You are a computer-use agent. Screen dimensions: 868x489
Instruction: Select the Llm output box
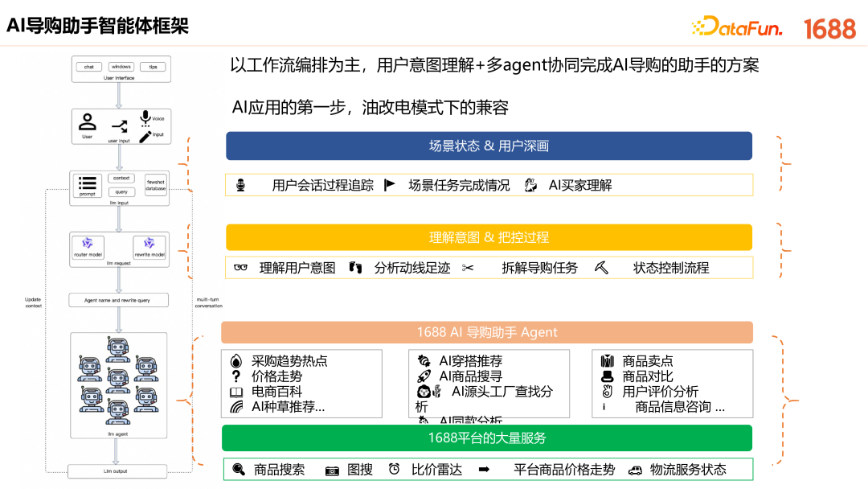coord(117,471)
